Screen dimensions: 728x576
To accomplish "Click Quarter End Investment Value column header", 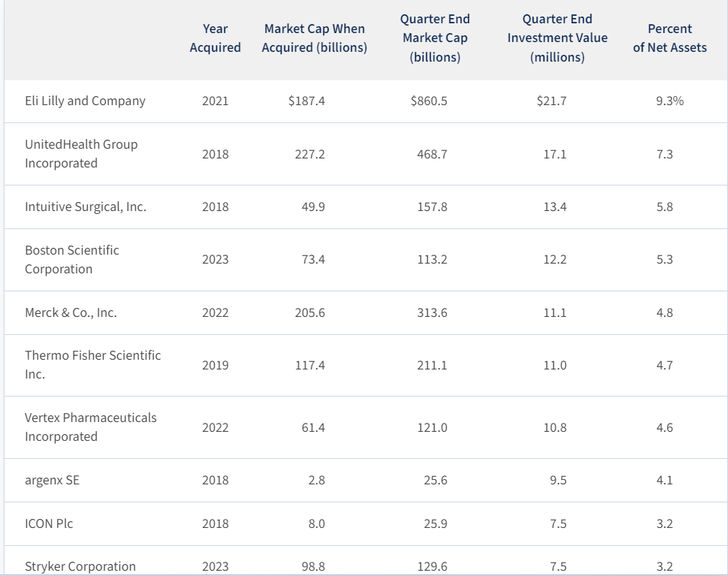I will point(557,38).
